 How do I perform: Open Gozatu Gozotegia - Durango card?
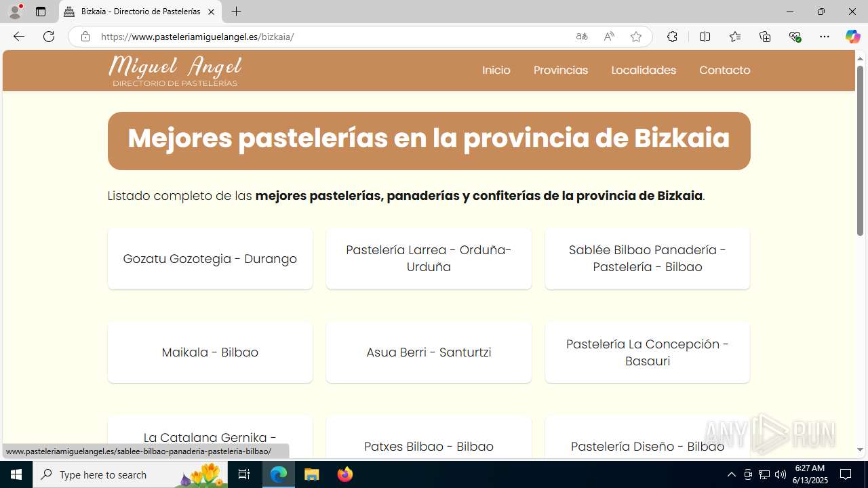click(210, 258)
